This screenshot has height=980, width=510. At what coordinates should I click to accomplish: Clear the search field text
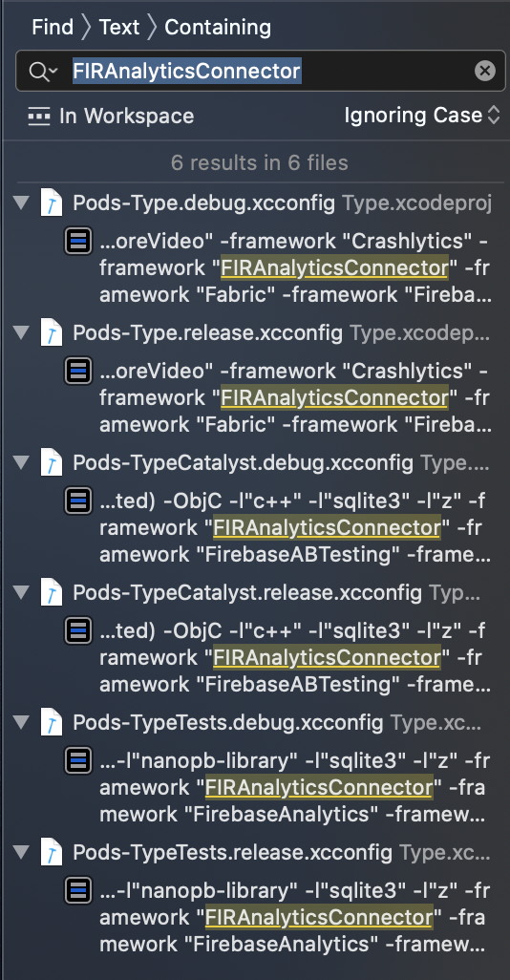click(x=484, y=71)
